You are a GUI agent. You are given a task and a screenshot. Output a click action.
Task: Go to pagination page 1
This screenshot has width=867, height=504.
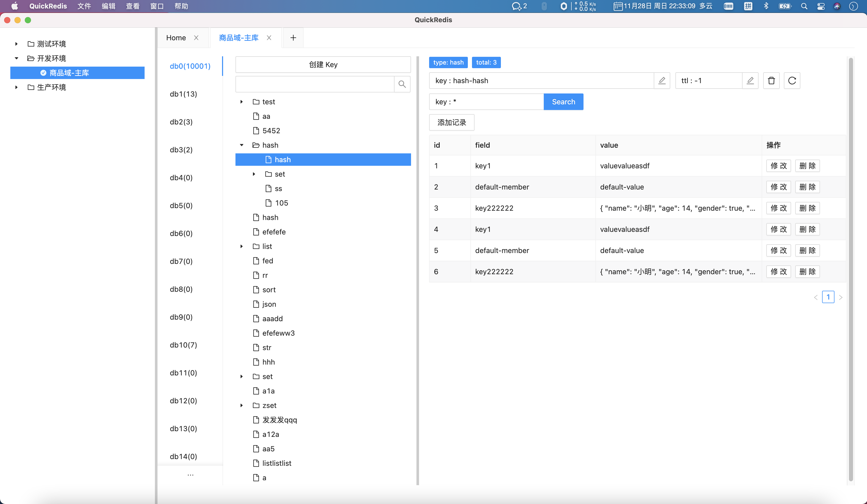coord(828,297)
